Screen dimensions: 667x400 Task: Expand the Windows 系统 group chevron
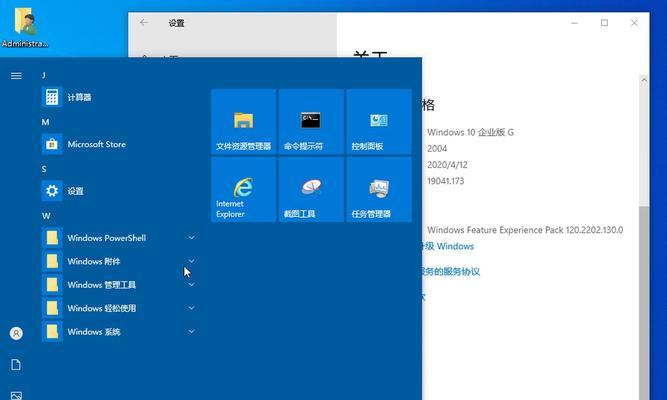pyautogui.click(x=191, y=331)
